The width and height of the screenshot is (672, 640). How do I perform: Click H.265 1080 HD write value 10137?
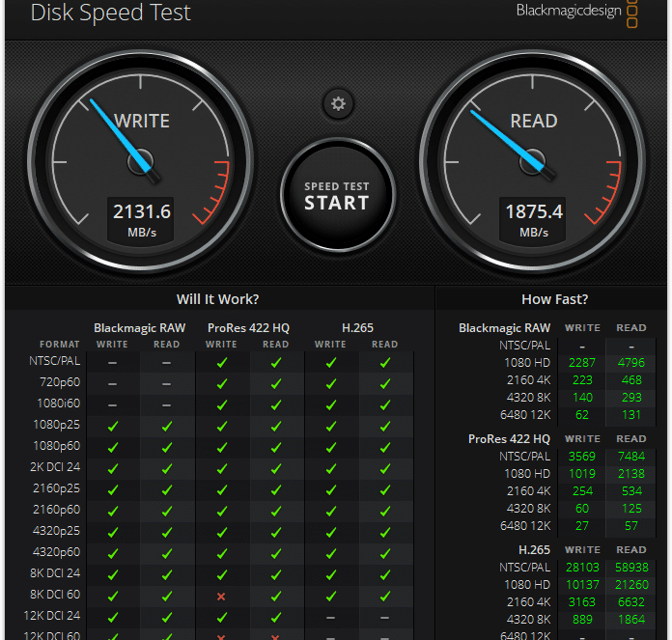click(x=582, y=584)
